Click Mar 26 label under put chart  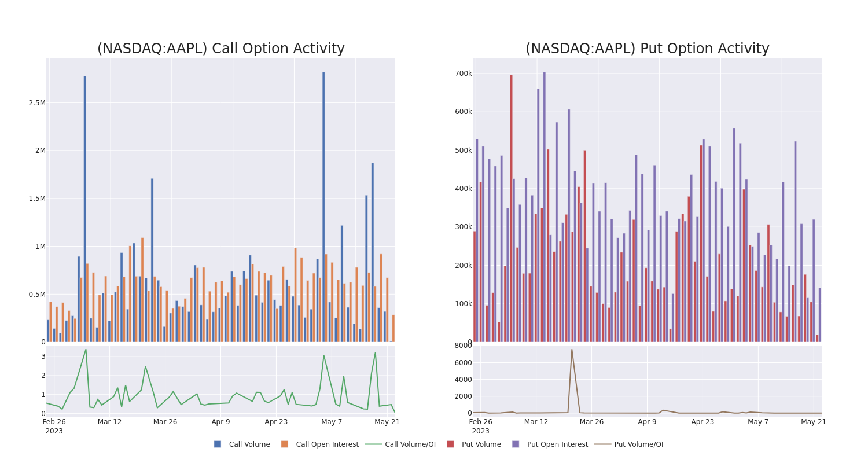pyautogui.click(x=592, y=422)
